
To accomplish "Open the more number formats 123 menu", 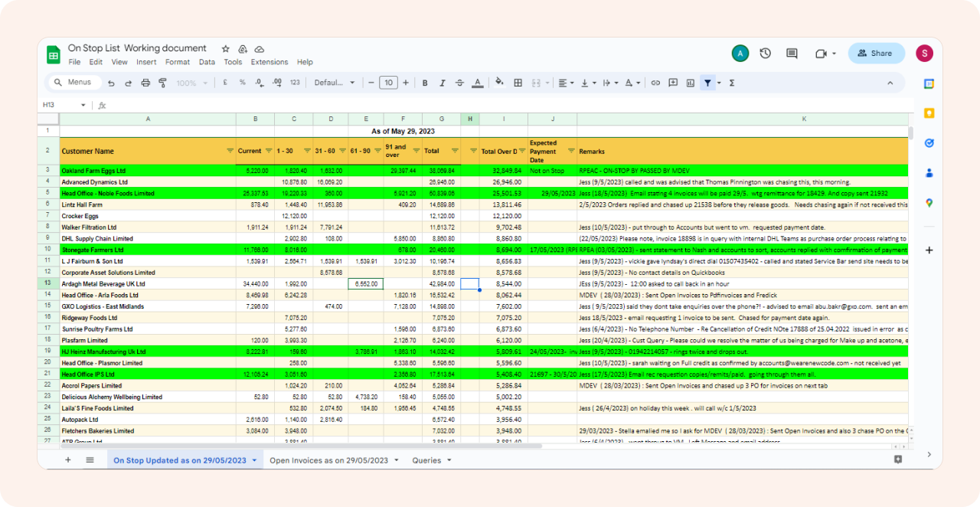I will point(295,83).
